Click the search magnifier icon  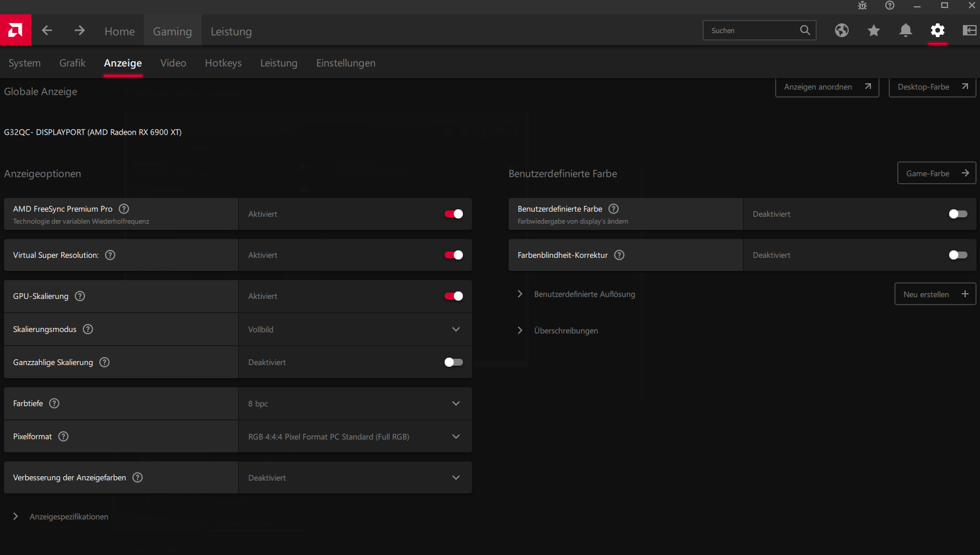click(x=805, y=30)
